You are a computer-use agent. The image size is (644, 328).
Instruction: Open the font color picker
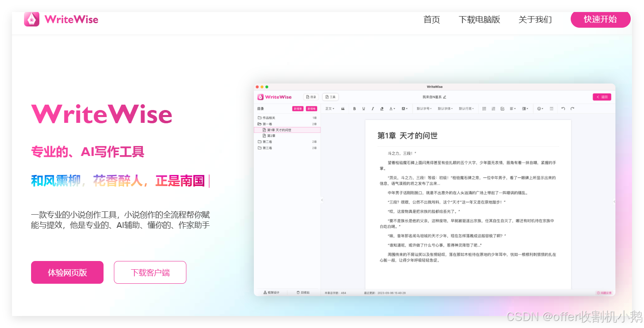[392, 108]
